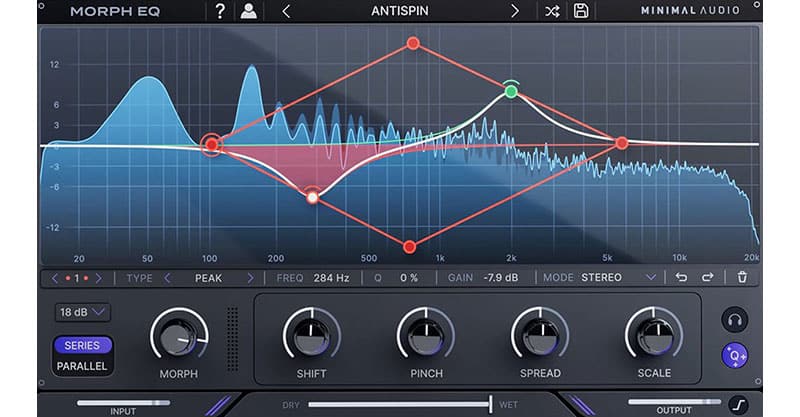The height and width of the screenshot is (417, 800).
Task: Select the green EQ node near 2k
Action: [511, 91]
